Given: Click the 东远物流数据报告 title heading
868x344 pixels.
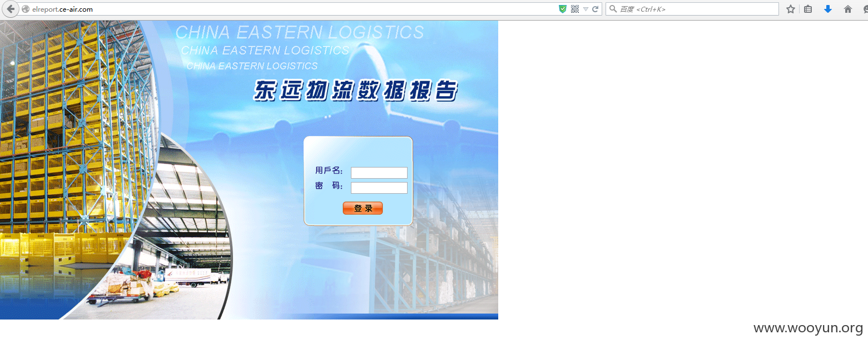Looking at the screenshot, I should point(355,90).
